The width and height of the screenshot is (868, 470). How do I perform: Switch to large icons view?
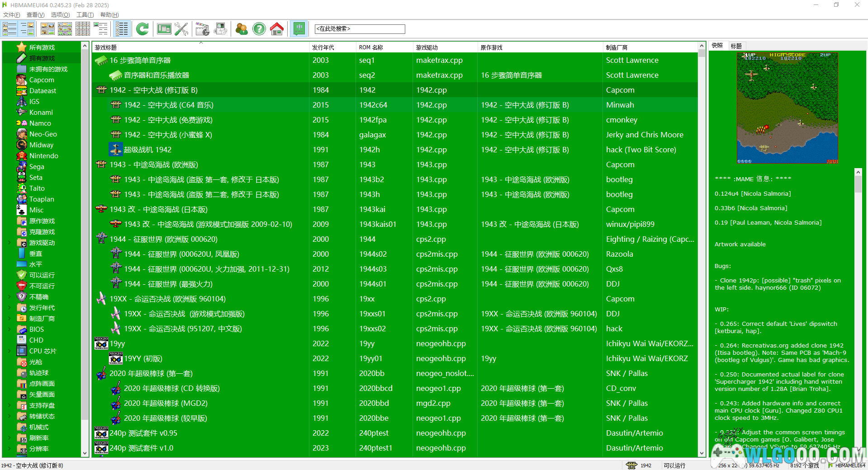click(x=47, y=29)
